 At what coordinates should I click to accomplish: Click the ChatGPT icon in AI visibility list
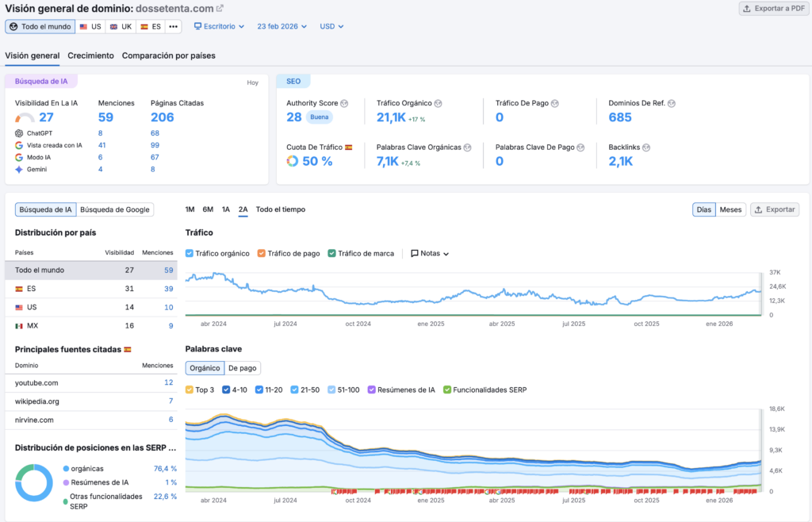(19, 133)
